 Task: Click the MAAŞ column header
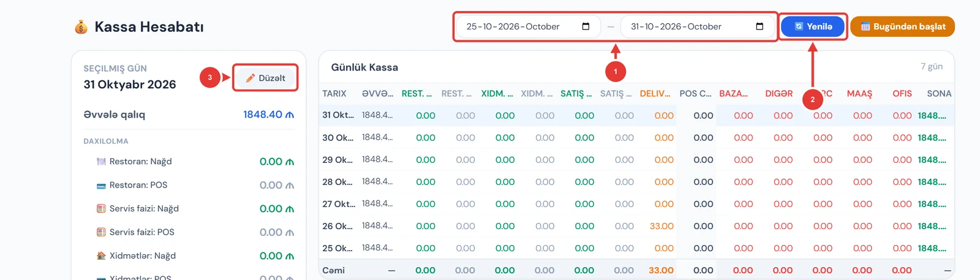[x=859, y=94]
